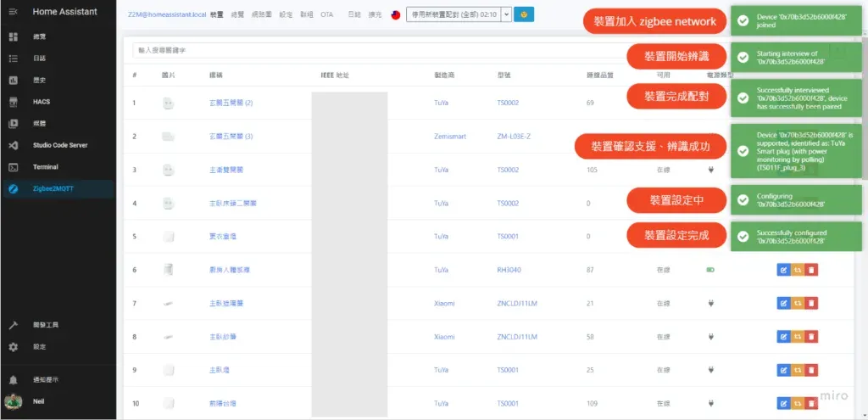Click the Taiwan flag language icon
Viewport: 868px width, 420px height.
point(395,15)
